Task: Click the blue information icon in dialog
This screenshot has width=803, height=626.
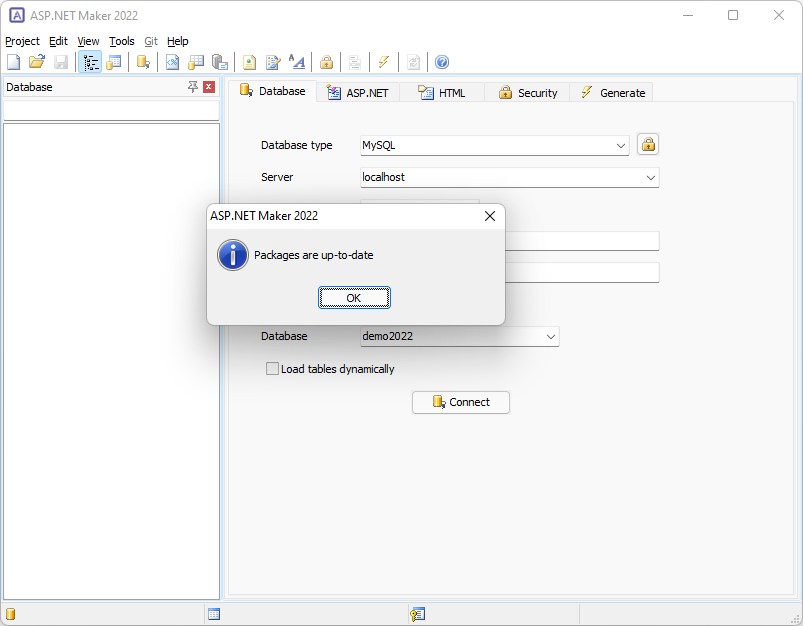Action: [x=233, y=255]
